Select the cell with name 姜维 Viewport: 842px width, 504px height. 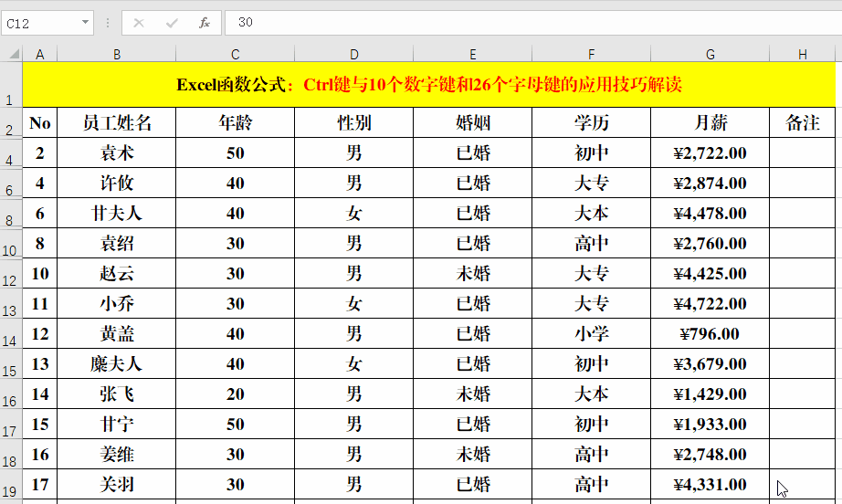[117, 454]
